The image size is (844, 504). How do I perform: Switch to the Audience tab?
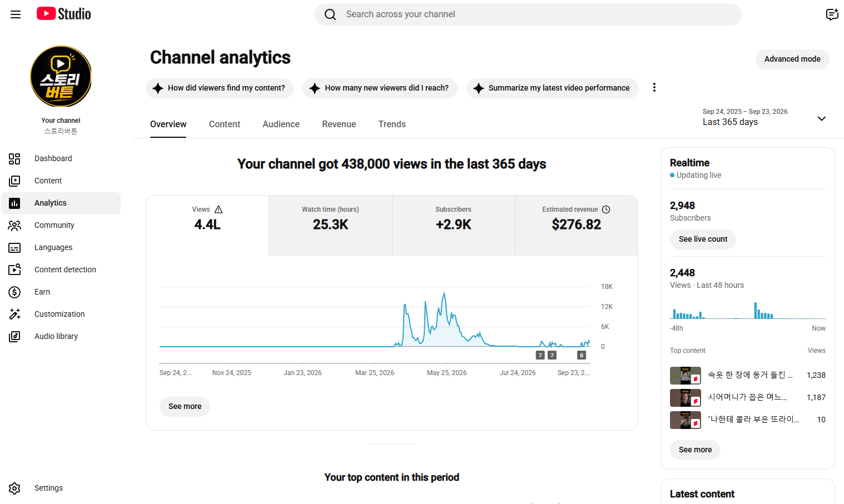click(281, 124)
